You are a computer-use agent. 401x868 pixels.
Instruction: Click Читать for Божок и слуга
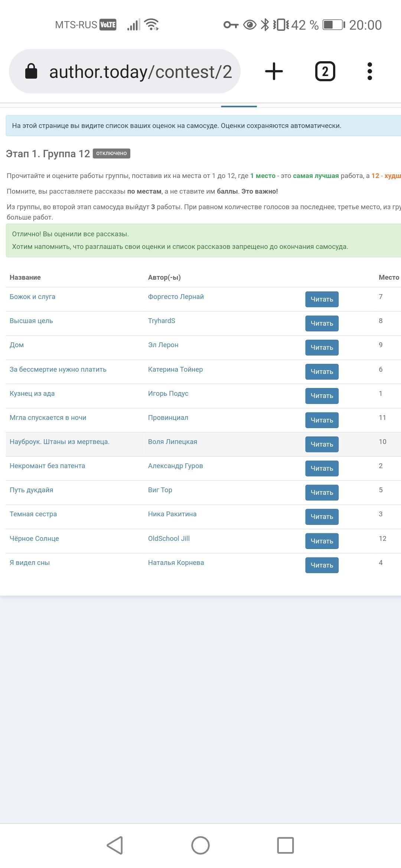tap(322, 299)
